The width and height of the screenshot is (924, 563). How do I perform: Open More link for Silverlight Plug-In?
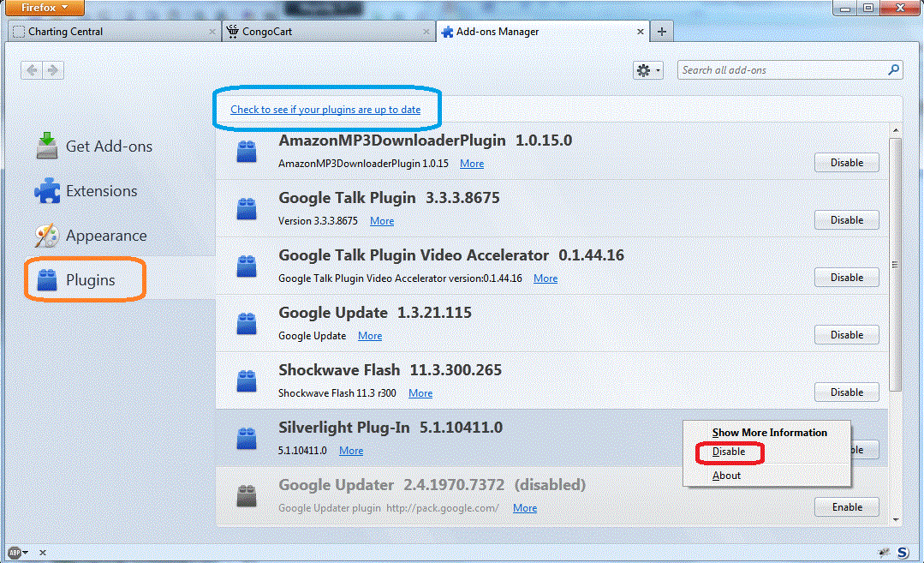[351, 451]
